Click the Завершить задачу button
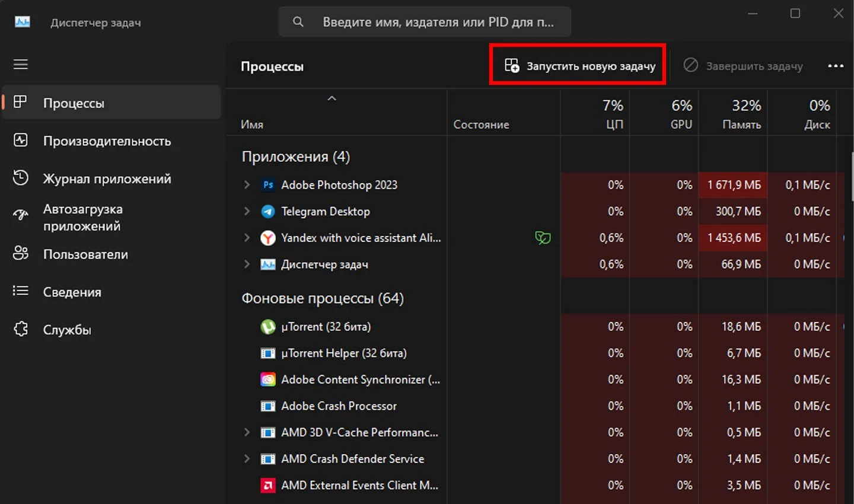Image resolution: width=854 pixels, height=504 pixels. (x=743, y=66)
